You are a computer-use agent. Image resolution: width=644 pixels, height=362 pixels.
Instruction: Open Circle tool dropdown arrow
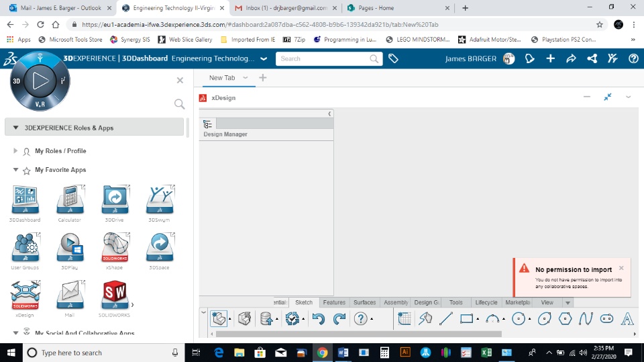pos(529,319)
